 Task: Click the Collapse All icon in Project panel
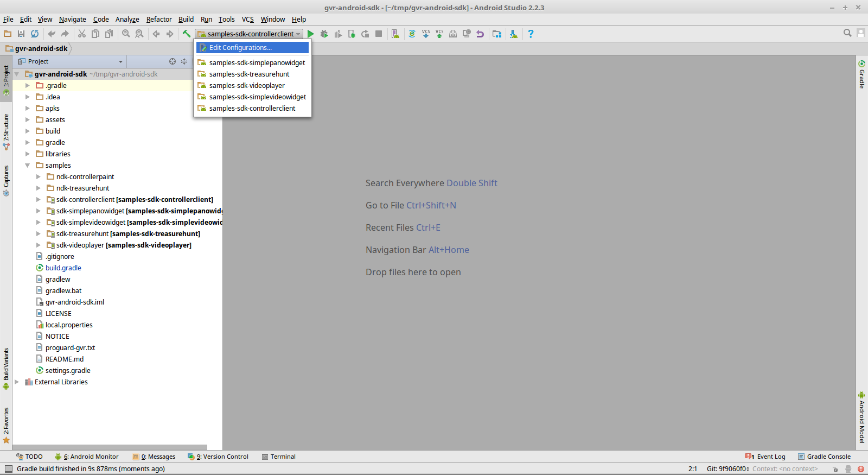[x=184, y=61]
